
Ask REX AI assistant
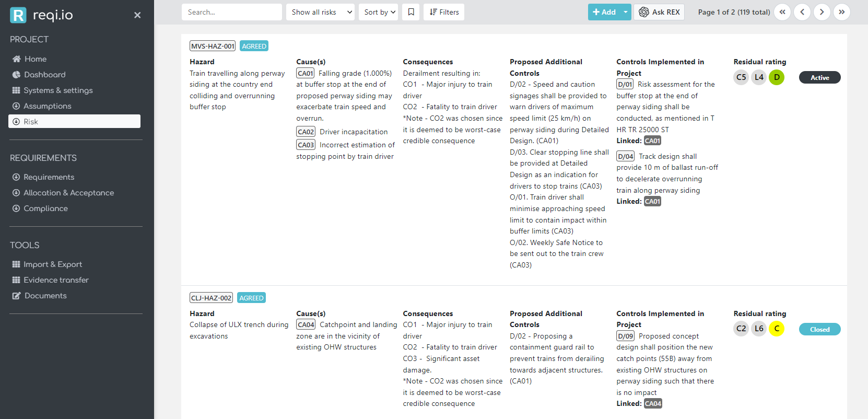[659, 12]
